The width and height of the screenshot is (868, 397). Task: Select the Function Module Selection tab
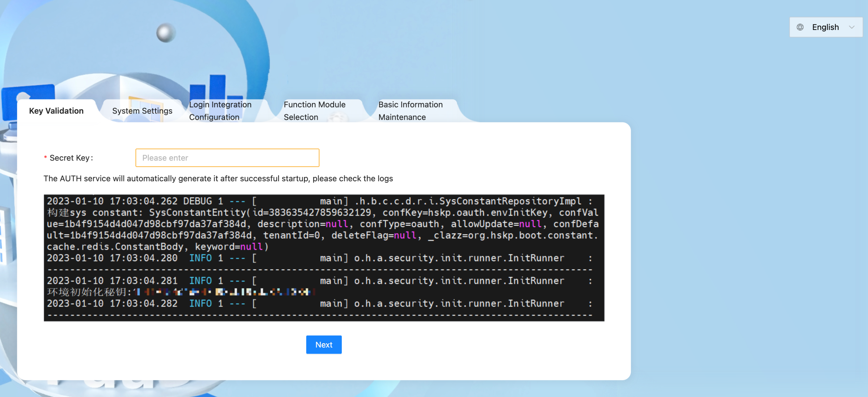pyautogui.click(x=314, y=111)
